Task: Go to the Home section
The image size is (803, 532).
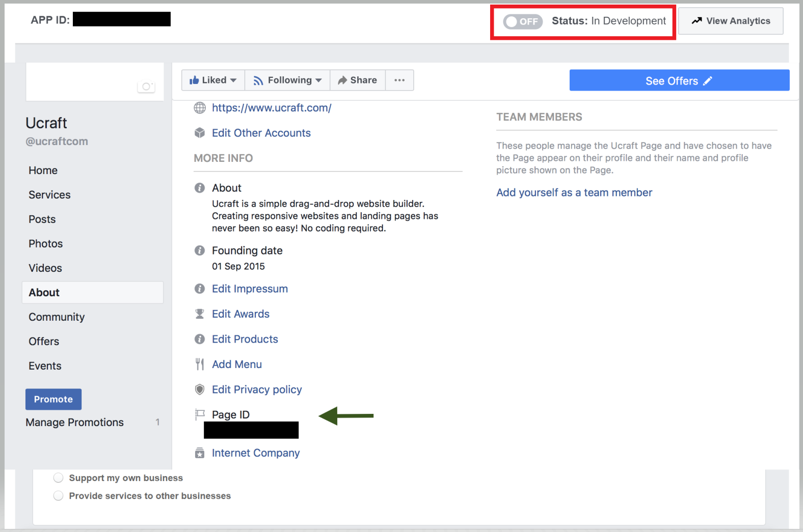Action: [x=43, y=171]
